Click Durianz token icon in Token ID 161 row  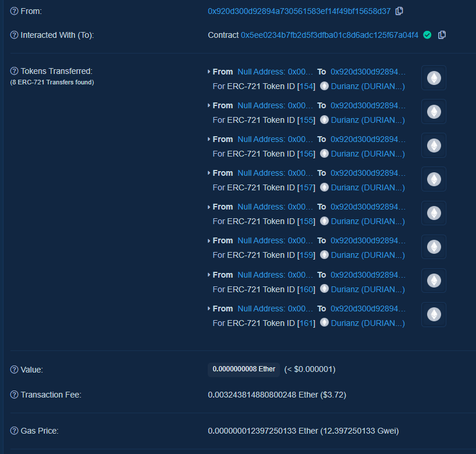click(x=324, y=322)
